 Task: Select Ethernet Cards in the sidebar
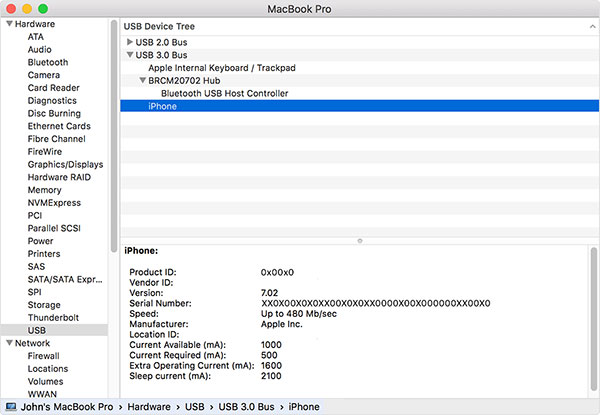click(59, 126)
